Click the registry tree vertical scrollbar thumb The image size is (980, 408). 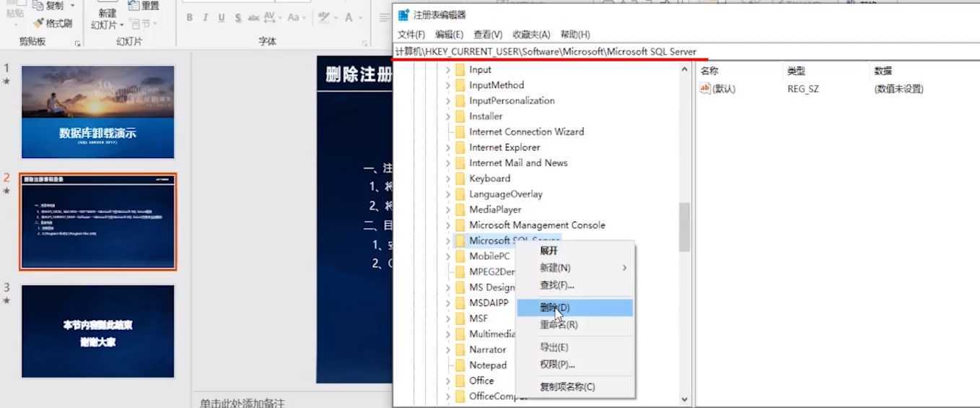point(684,227)
